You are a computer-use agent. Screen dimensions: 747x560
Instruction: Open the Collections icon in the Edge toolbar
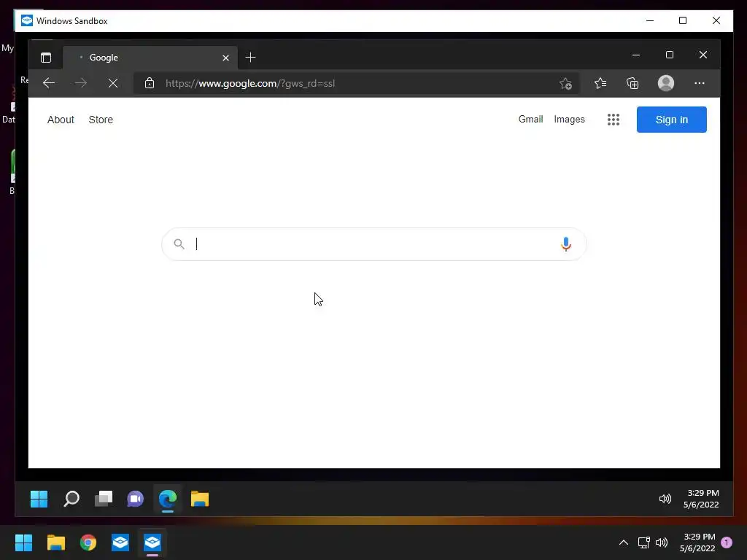(x=632, y=83)
